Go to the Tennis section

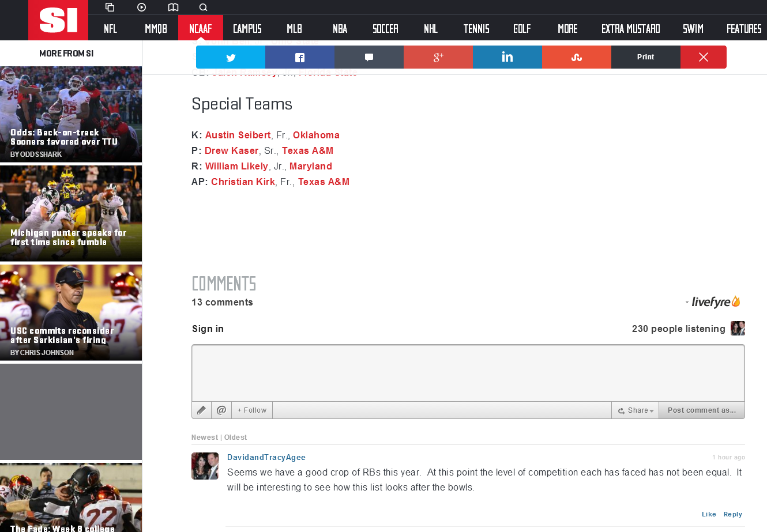tap(476, 28)
